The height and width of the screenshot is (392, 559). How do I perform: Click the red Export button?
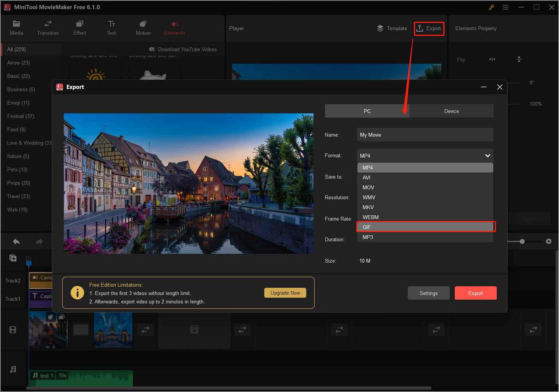point(475,293)
